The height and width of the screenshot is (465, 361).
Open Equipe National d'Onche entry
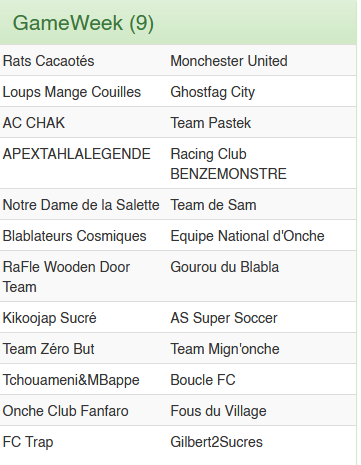click(247, 236)
